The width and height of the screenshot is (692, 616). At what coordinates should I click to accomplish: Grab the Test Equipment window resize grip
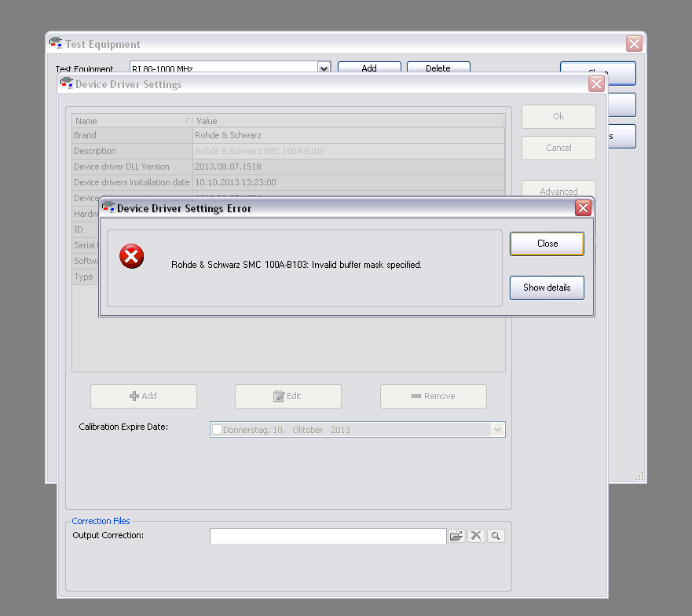click(x=639, y=476)
